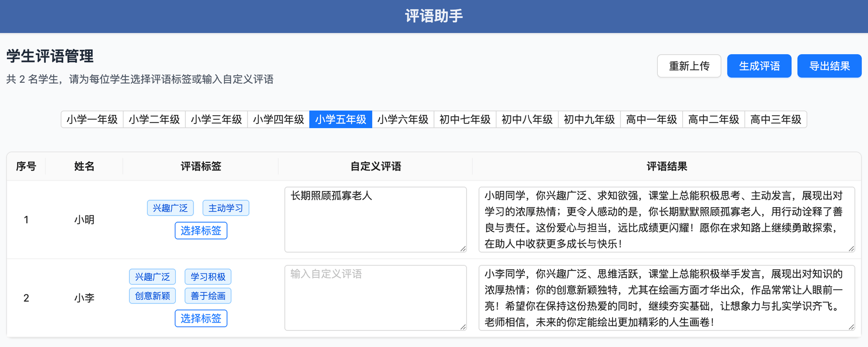Deselect the 主动学习 tag for 小明
The width and height of the screenshot is (868, 347).
point(226,208)
